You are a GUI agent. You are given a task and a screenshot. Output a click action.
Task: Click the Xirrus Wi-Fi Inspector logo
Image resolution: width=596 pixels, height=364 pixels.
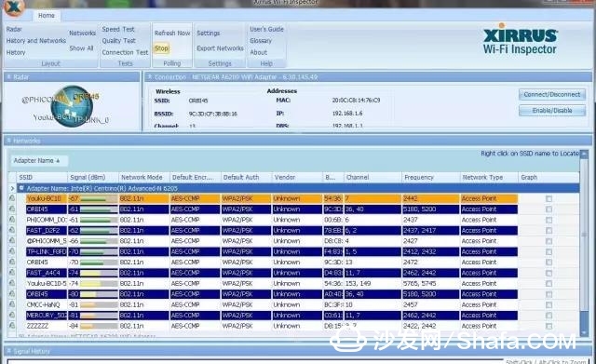click(520, 39)
